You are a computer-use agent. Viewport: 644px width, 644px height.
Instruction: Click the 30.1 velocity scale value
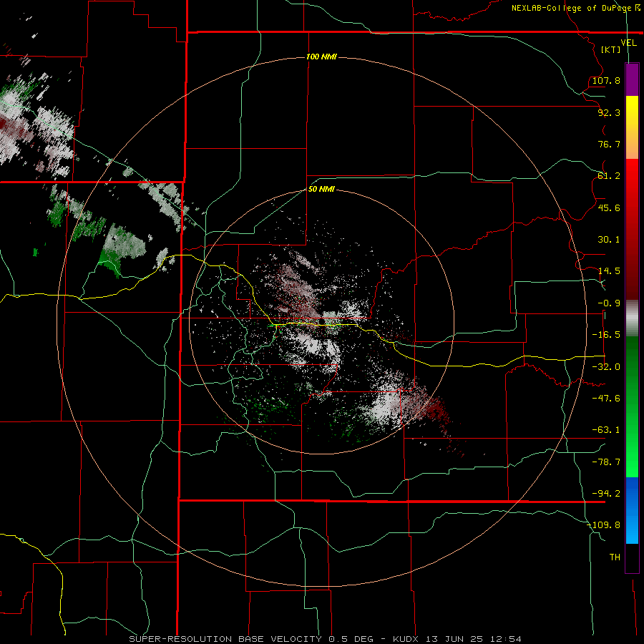[609, 240]
